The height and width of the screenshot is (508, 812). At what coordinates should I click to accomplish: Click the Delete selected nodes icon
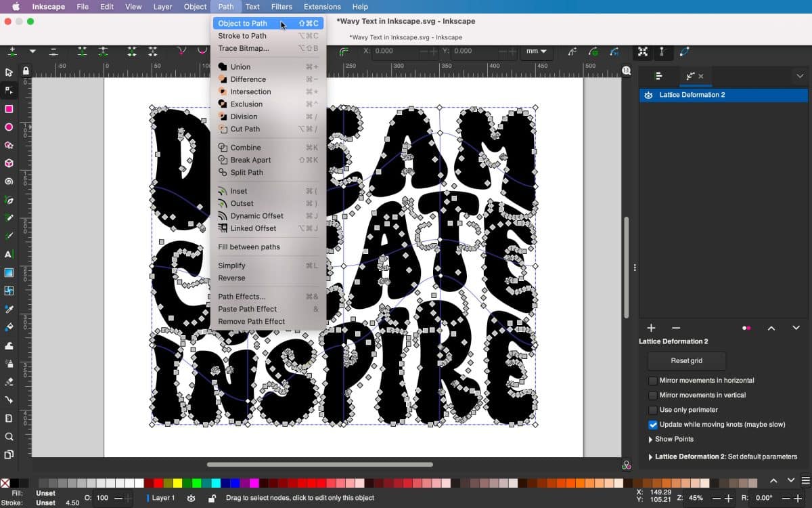click(x=53, y=51)
